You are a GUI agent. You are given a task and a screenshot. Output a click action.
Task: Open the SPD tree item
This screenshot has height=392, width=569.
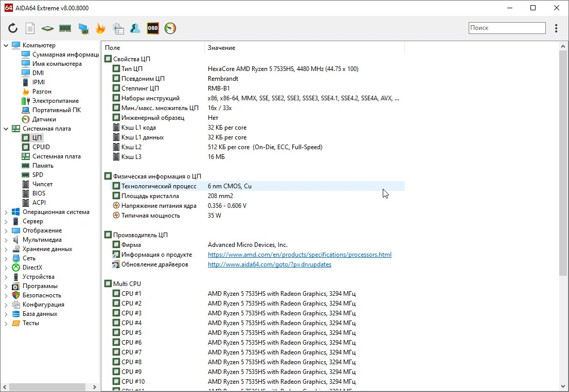tap(32, 174)
